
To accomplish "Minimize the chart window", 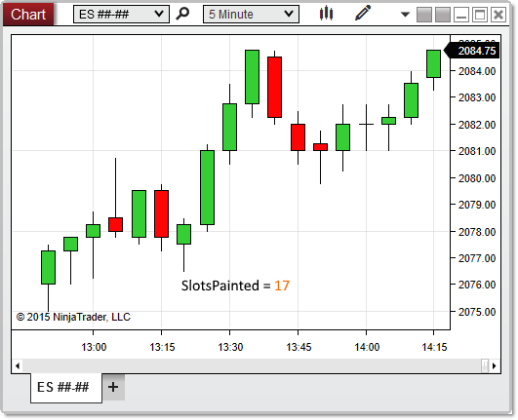I will [461, 15].
